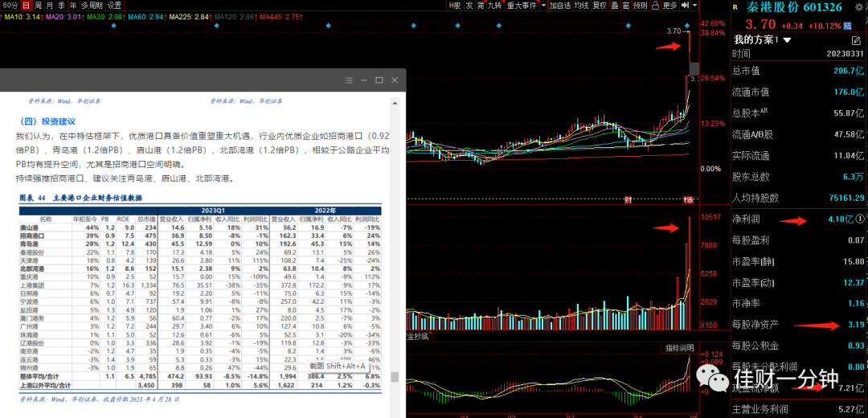Click the arrow-to-bar panel collapse icon
The width and height of the screenshot is (868, 418).
click(x=686, y=6)
